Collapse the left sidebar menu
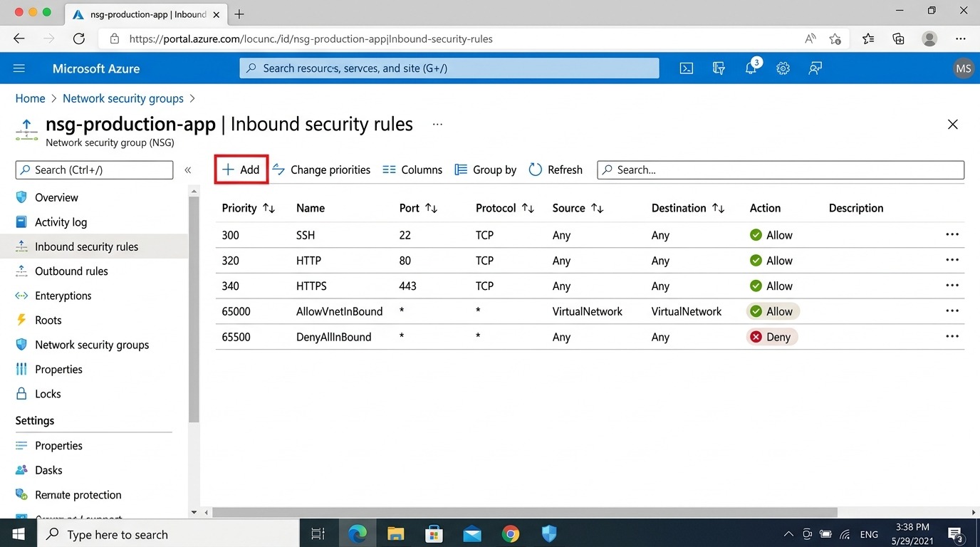Viewport: 980px width, 547px height. pyautogui.click(x=188, y=170)
